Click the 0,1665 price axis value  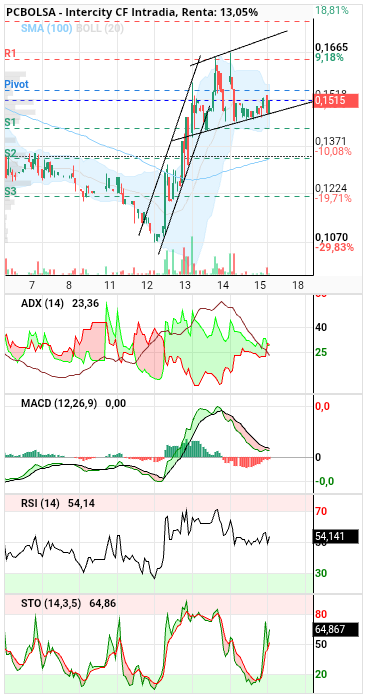[331, 47]
